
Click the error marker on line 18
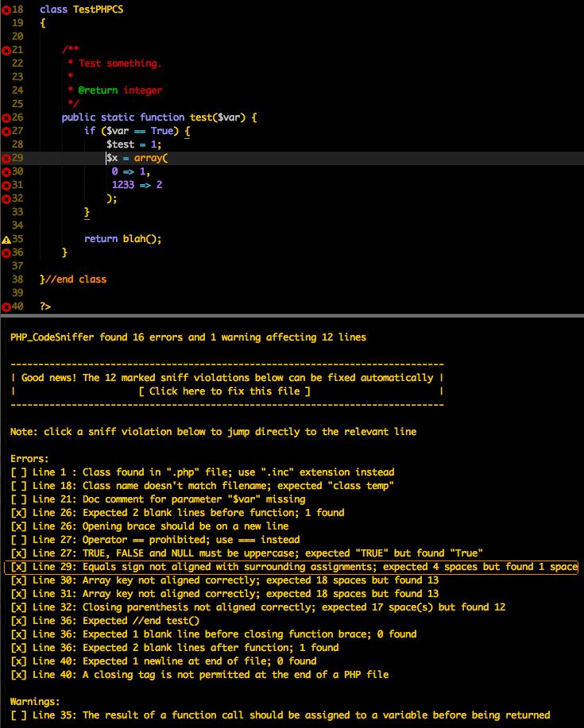pyautogui.click(x=6, y=10)
